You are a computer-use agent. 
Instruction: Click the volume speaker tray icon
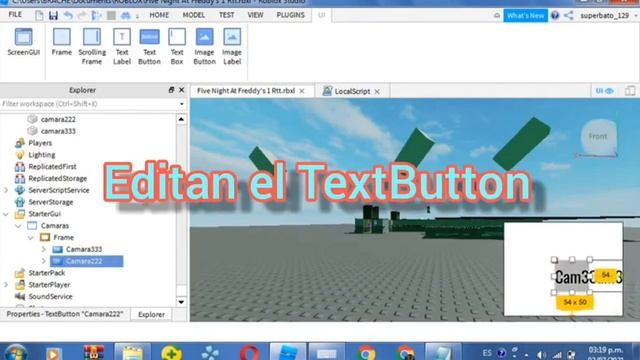[542, 354]
